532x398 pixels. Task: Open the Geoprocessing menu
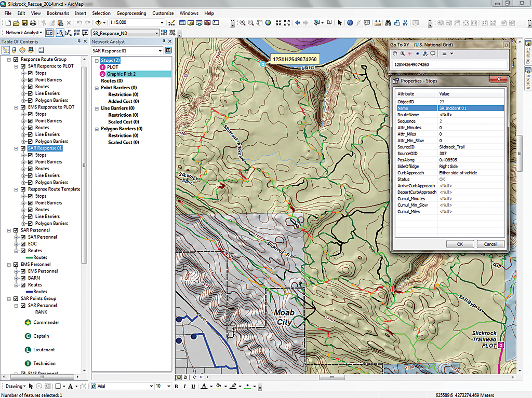[131, 13]
